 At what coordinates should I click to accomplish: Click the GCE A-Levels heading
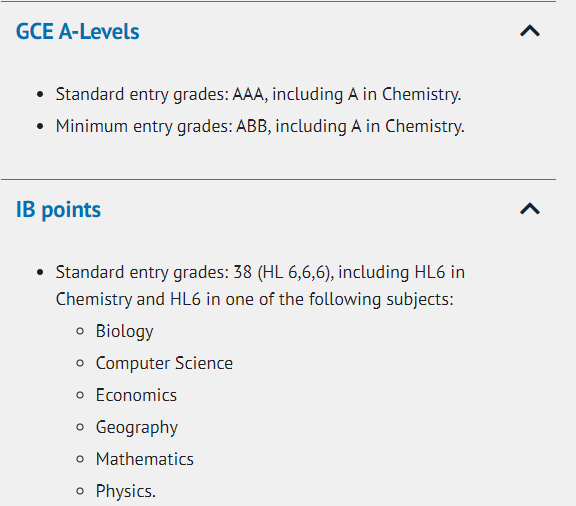click(78, 32)
